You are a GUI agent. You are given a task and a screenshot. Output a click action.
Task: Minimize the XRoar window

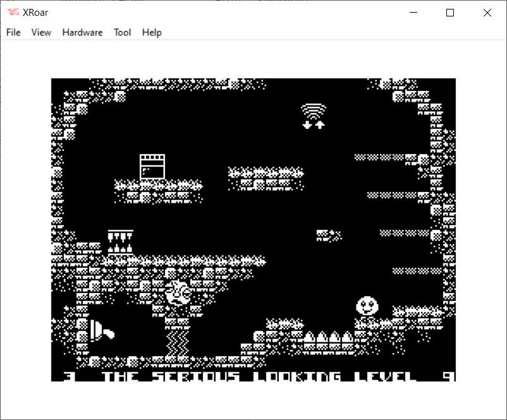413,13
